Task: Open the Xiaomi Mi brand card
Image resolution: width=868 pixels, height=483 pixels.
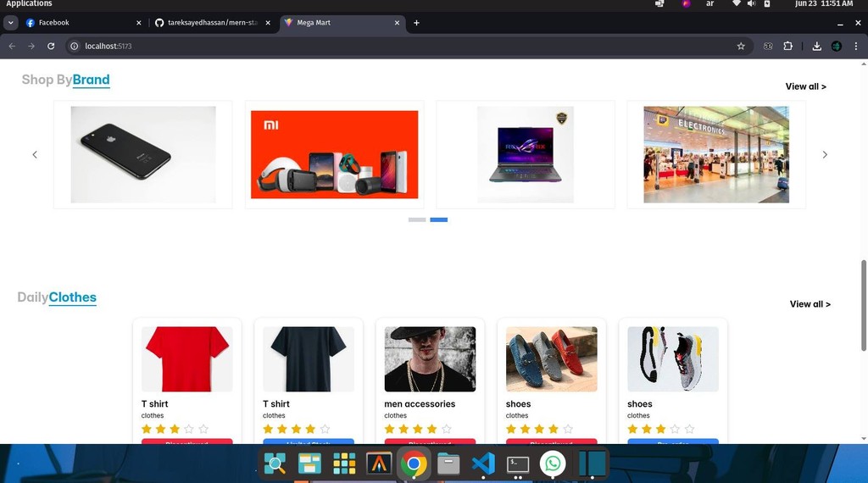Action: point(334,154)
